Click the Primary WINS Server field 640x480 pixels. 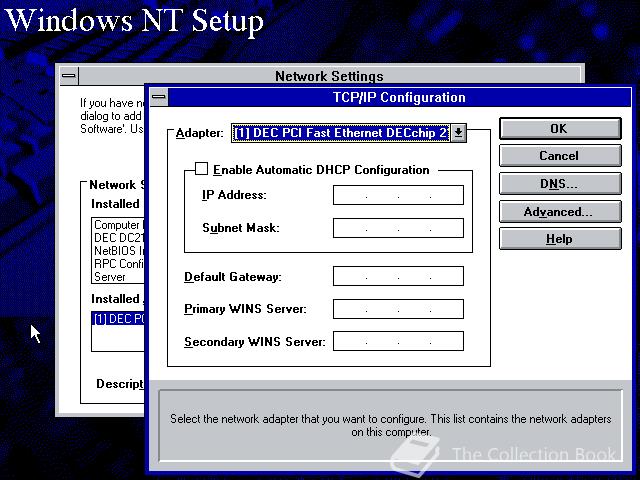coord(398,309)
